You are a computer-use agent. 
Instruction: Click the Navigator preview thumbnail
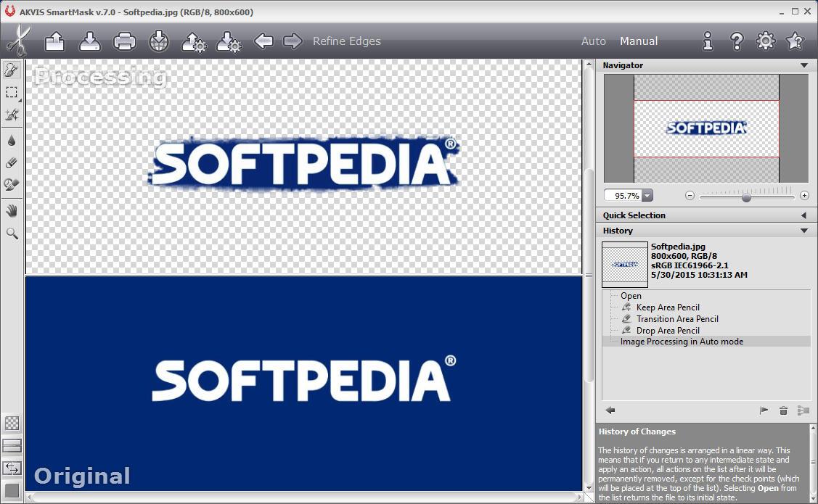click(x=706, y=128)
